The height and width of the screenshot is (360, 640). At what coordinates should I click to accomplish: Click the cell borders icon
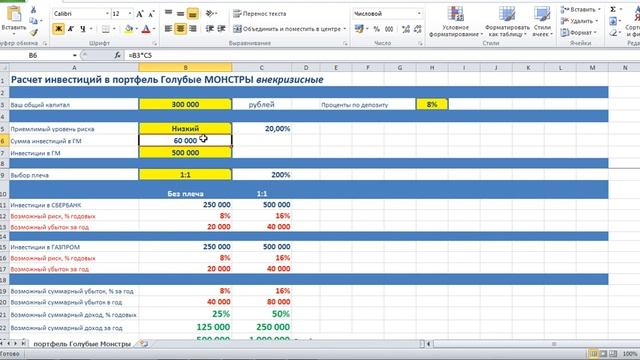tap(105, 29)
